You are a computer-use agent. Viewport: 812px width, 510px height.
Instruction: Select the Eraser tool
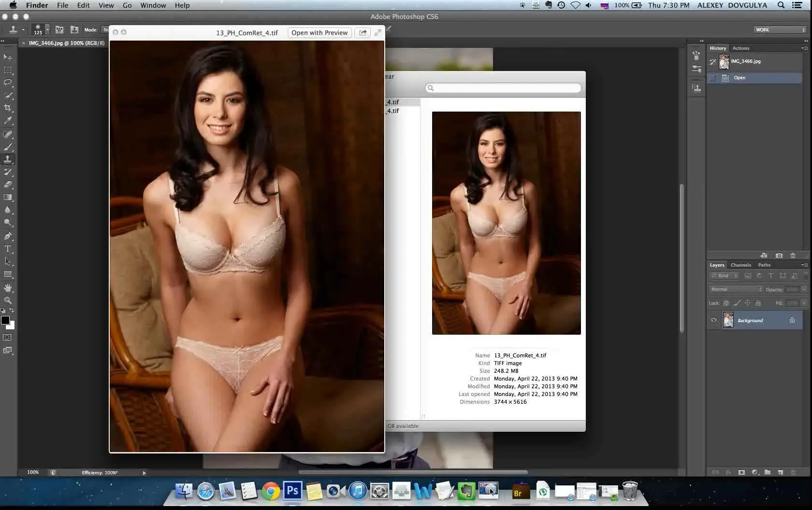click(8, 184)
